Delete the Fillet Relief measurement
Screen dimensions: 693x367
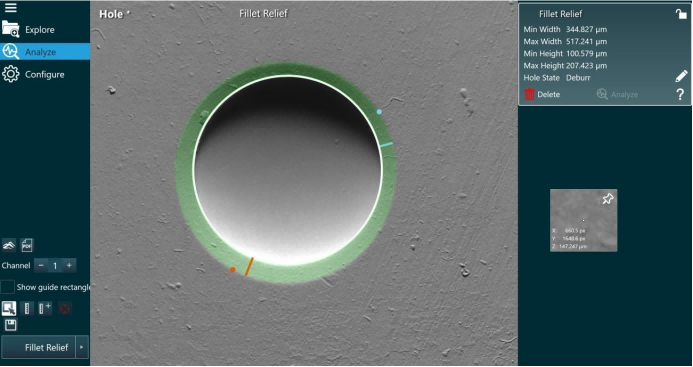coord(542,94)
